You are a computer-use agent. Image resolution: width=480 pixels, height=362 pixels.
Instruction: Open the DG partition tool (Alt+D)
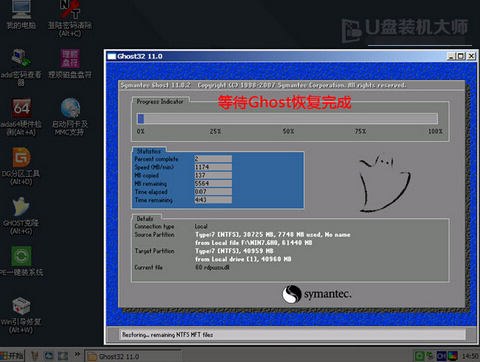coord(21,166)
